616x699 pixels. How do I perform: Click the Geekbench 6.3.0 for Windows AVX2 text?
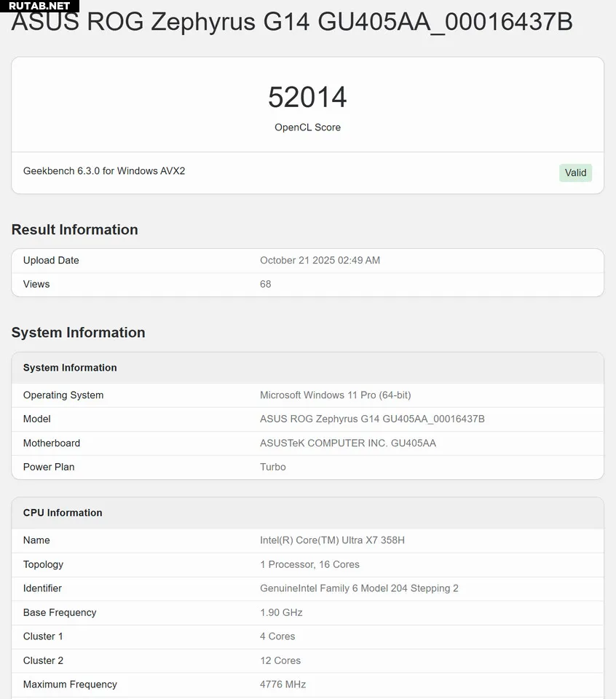point(104,171)
